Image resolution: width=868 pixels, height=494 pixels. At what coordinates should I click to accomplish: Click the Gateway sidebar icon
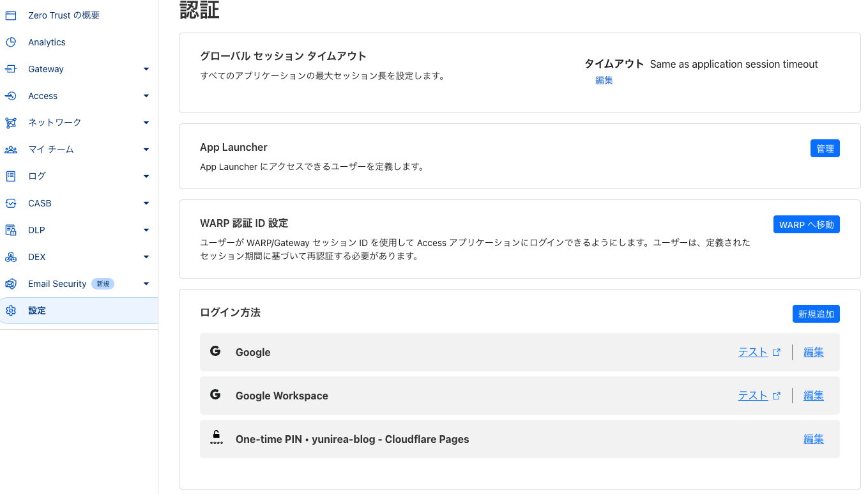[x=11, y=69]
